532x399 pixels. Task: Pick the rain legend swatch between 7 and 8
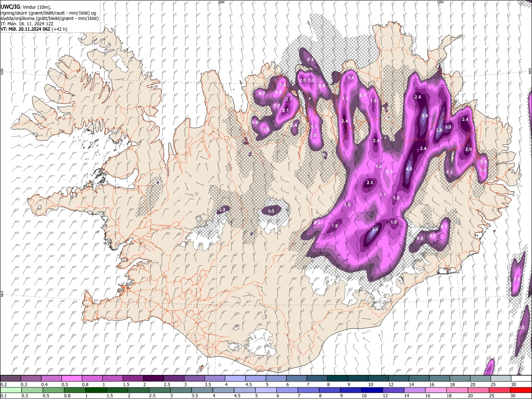(x=308, y=390)
